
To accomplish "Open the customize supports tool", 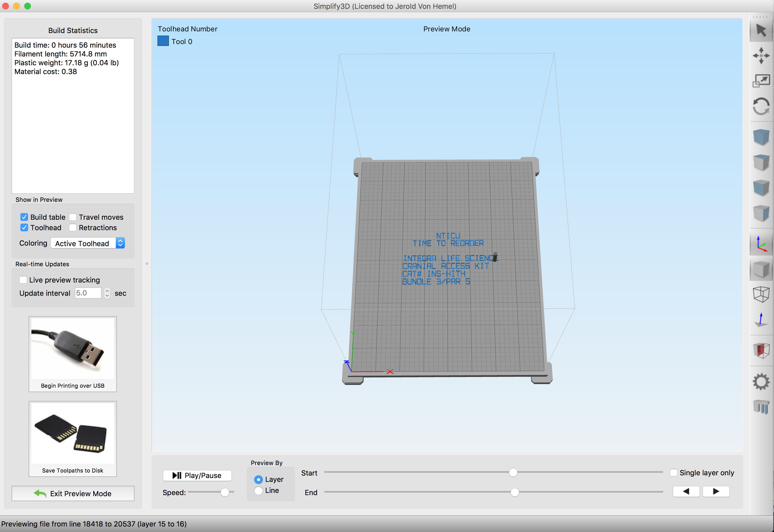I will coord(761,407).
